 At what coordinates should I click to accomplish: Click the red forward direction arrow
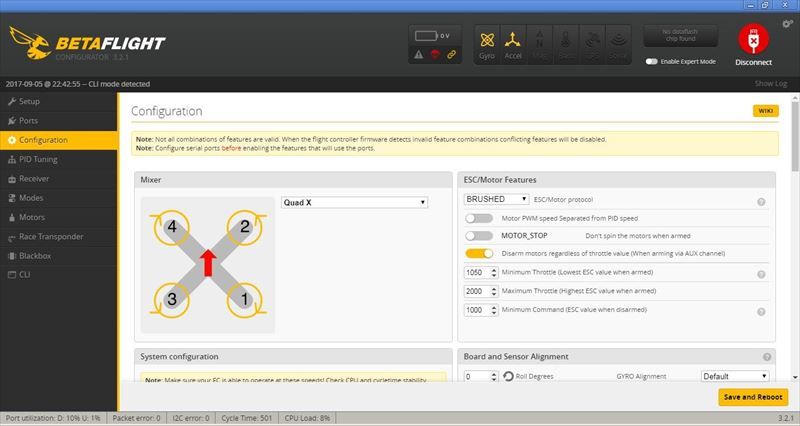pos(208,263)
